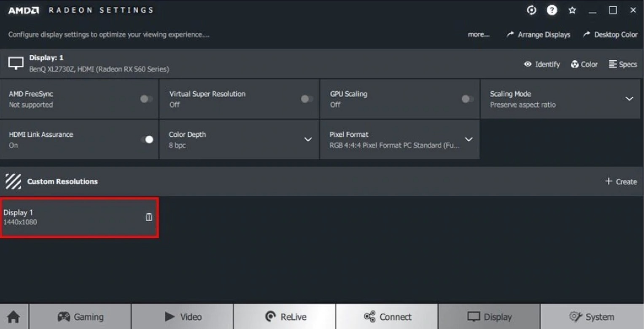This screenshot has width=644, height=329.
Task: Open display Color settings
Action: pos(584,64)
